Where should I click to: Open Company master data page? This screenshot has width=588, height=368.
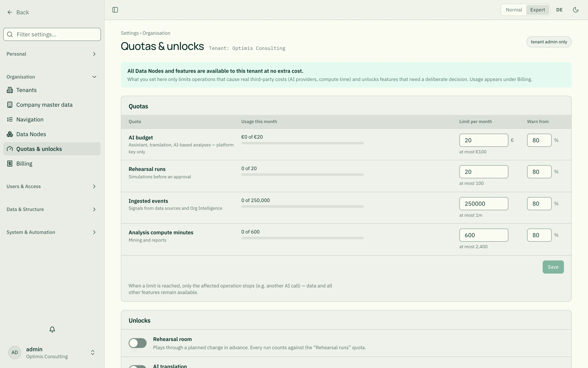(52, 105)
